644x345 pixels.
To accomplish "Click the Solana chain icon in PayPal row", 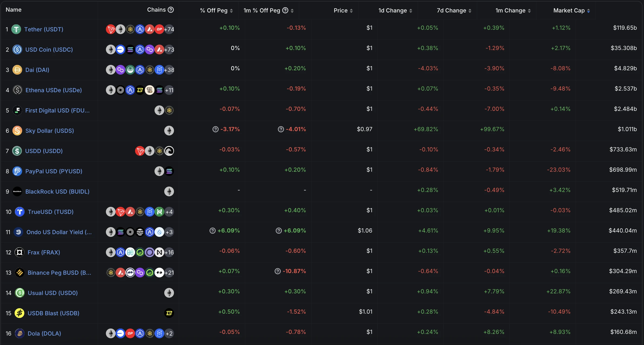I will [169, 171].
